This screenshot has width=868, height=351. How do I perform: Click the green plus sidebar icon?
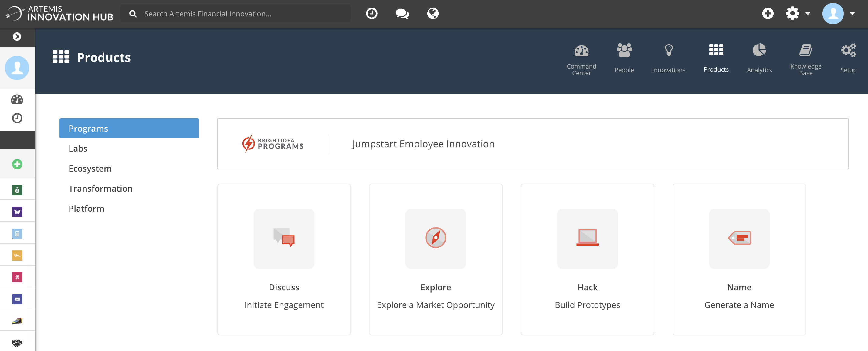17,164
